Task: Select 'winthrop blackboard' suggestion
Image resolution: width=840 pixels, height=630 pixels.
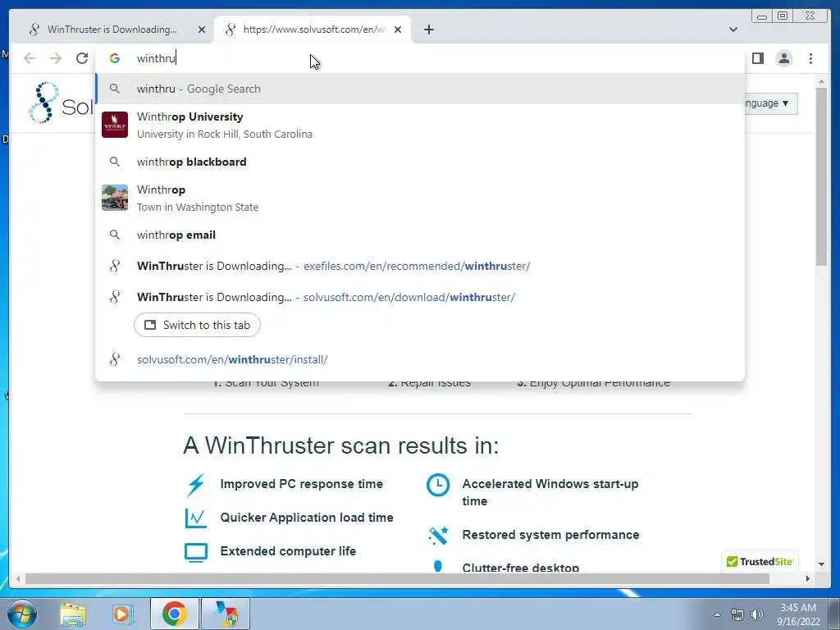Action: coord(420,162)
